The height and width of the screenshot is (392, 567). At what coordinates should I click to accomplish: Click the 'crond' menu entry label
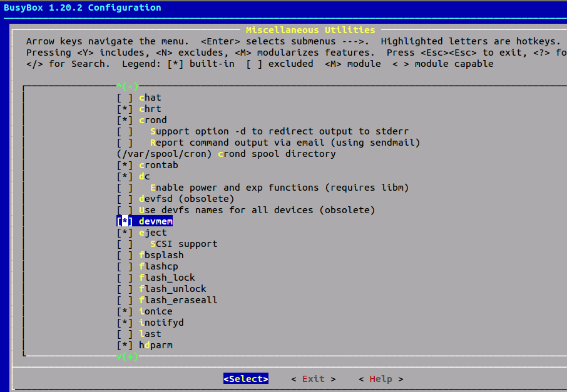153,120
